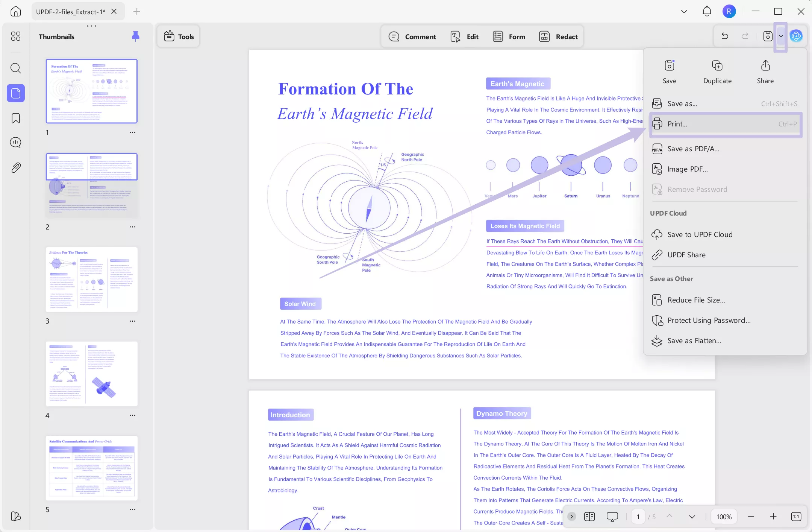Open the search panel in sidebar

[15, 68]
